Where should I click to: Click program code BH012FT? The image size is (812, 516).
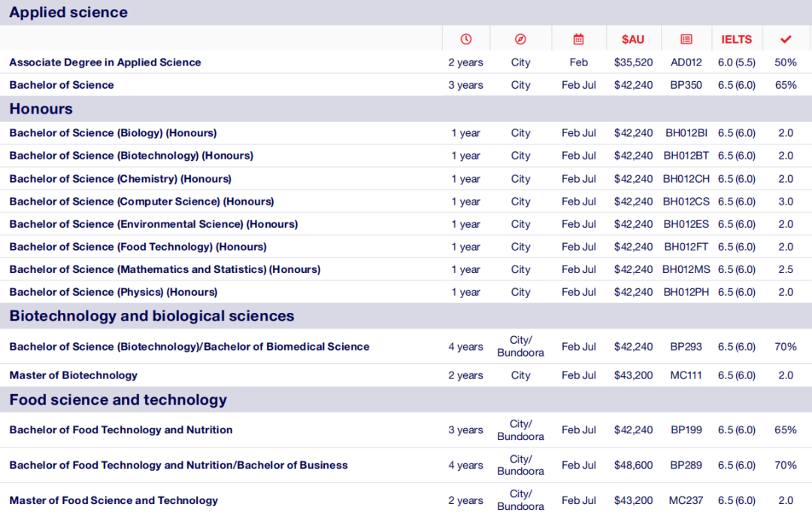click(x=686, y=247)
